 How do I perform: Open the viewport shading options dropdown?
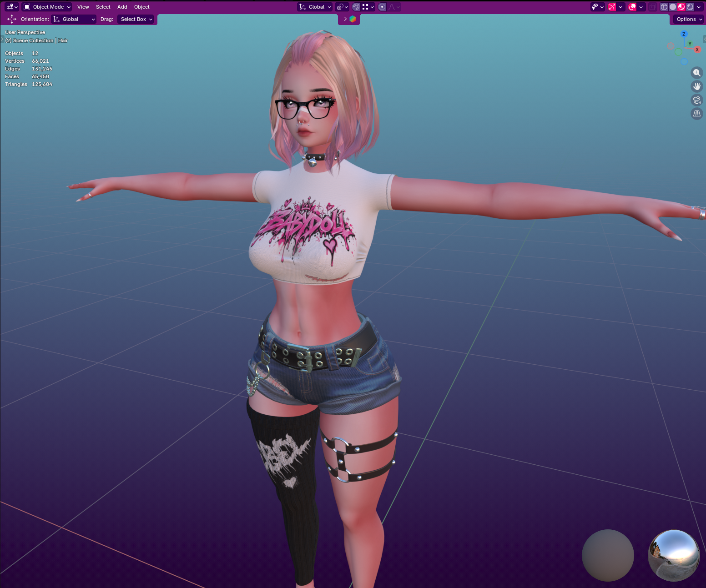[699, 7]
